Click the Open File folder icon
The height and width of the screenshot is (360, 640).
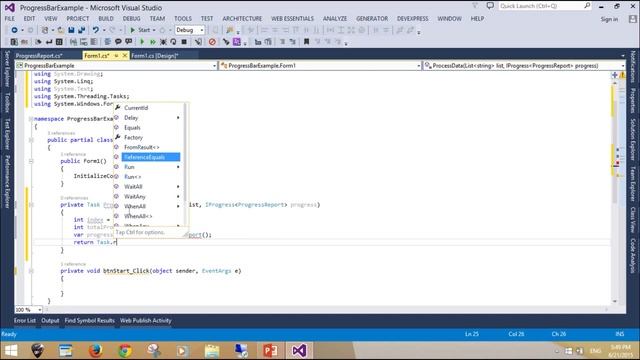pyautogui.click(x=61, y=30)
